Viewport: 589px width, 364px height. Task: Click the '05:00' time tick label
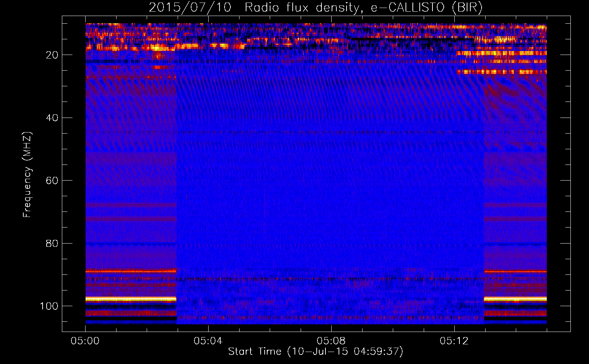[x=85, y=341]
